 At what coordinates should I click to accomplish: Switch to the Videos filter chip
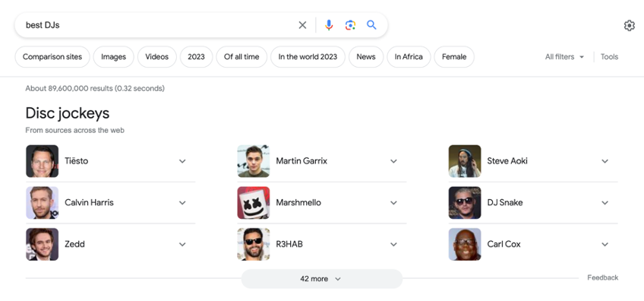click(x=157, y=57)
